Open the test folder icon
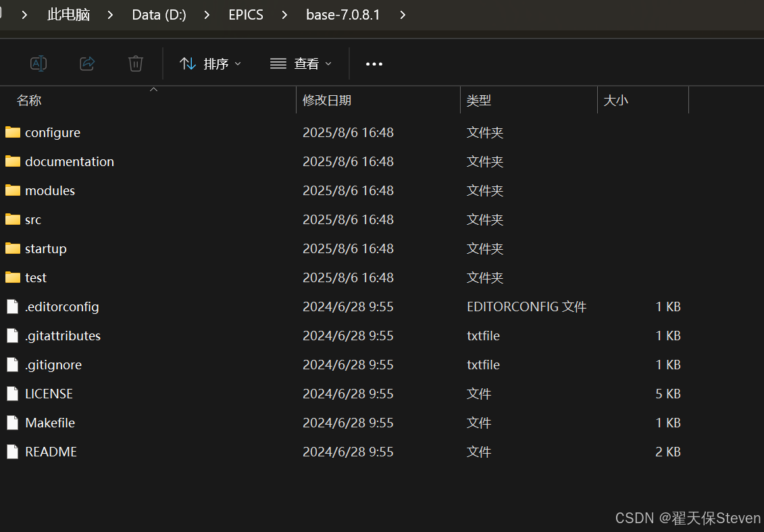This screenshot has height=532, width=764. point(12,277)
